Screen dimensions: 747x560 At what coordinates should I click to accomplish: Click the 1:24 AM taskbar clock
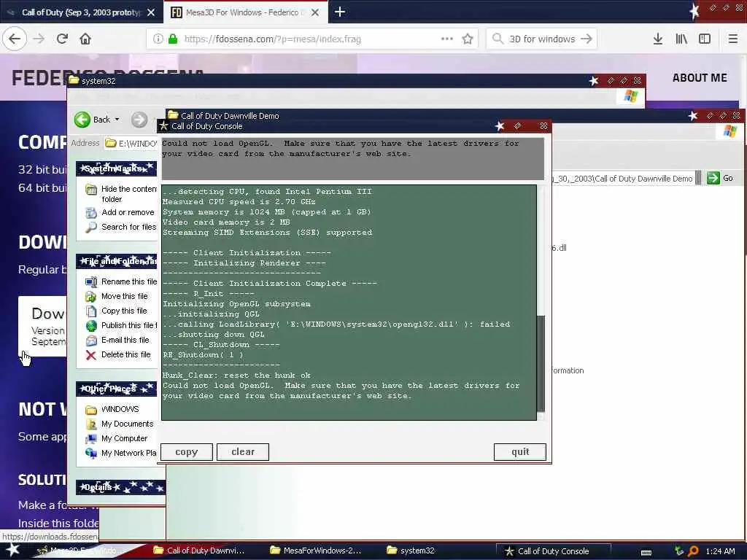point(720,551)
